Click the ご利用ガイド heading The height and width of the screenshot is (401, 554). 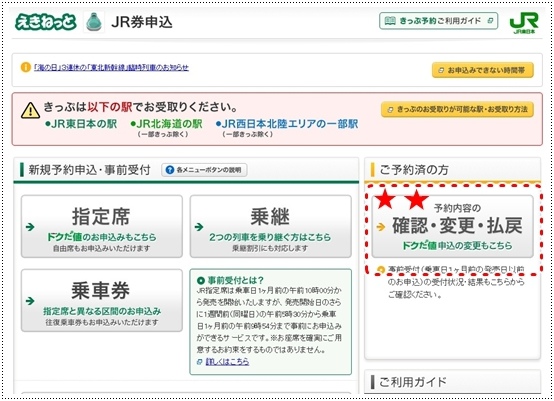coord(413,382)
